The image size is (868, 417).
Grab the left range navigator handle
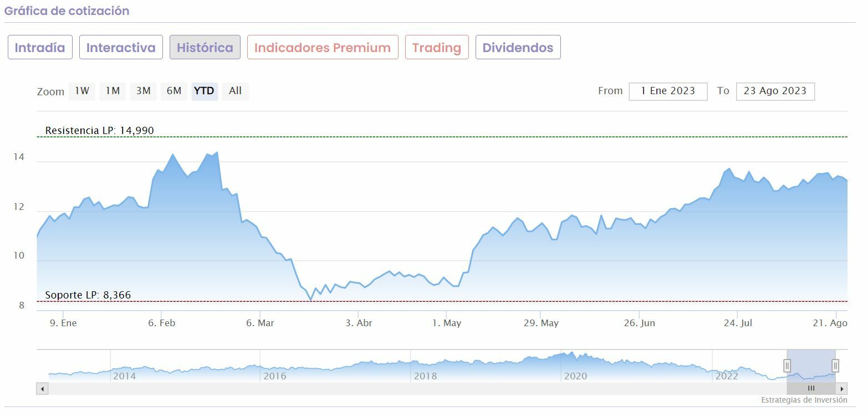pyautogui.click(x=787, y=365)
